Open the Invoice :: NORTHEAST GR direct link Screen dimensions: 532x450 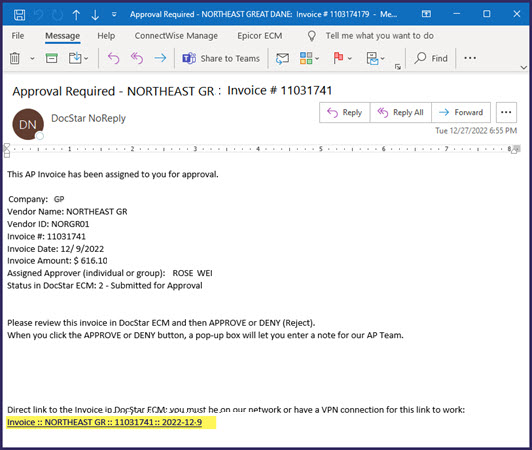click(104, 422)
